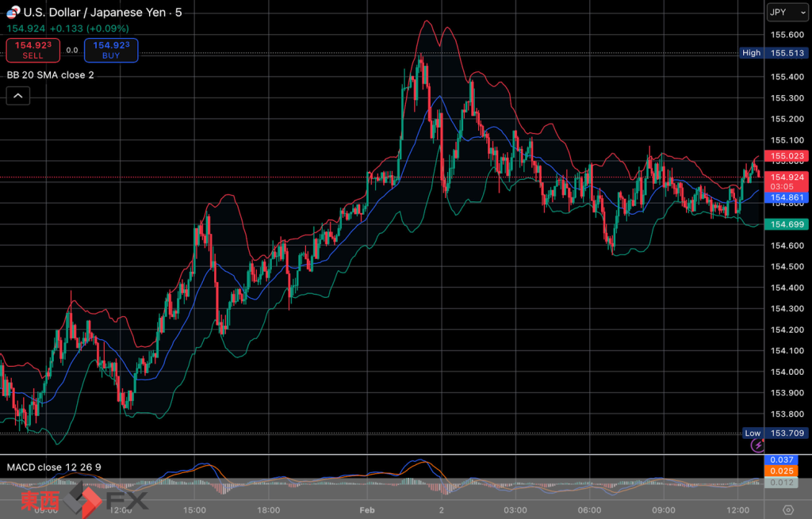Screen dimensions: 812x519
Task: Click the red 155.023 upper band tag
Action: click(x=787, y=157)
